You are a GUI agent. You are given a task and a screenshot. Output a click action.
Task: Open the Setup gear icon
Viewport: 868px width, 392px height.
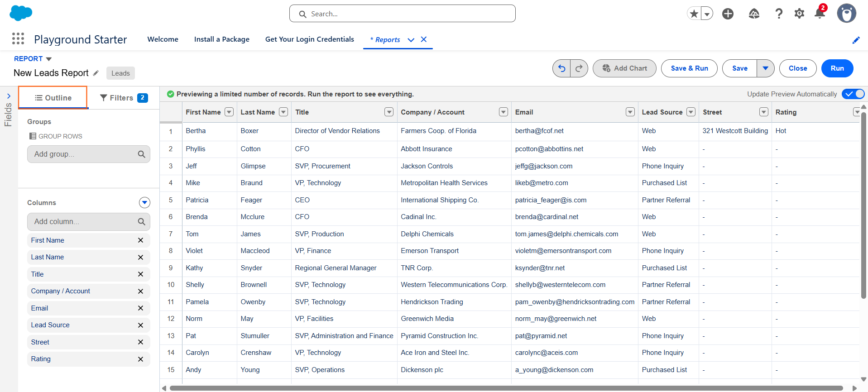pyautogui.click(x=800, y=14)
